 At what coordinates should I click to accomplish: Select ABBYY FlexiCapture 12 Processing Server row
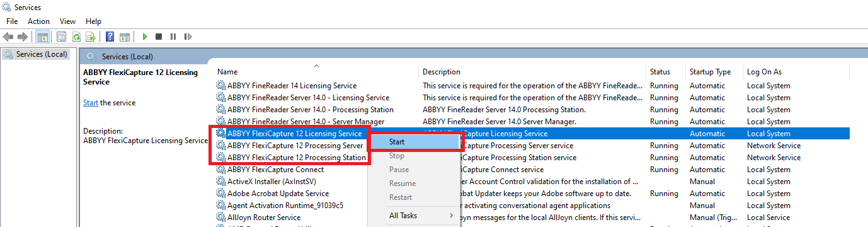click(295, 146)
